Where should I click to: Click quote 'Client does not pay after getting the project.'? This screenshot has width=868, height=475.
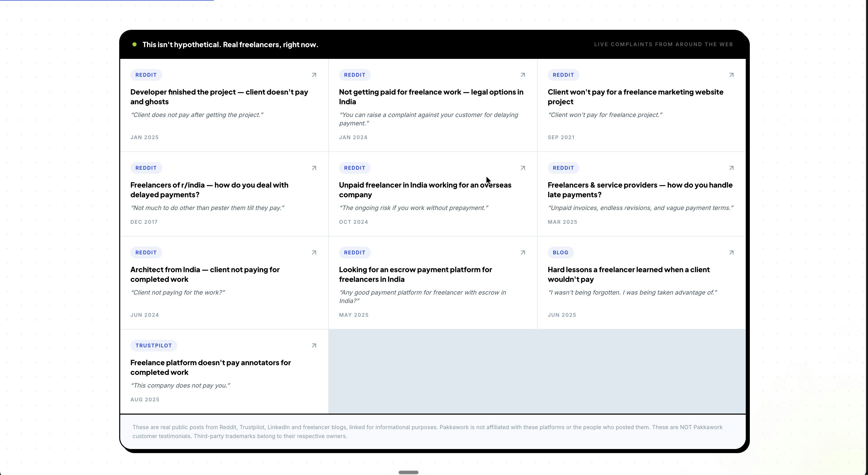(197, 115)
